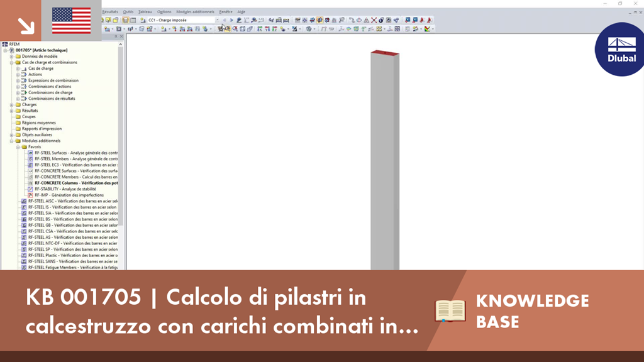Open the Options menu

pyautogui.click(x=164, y=11)
